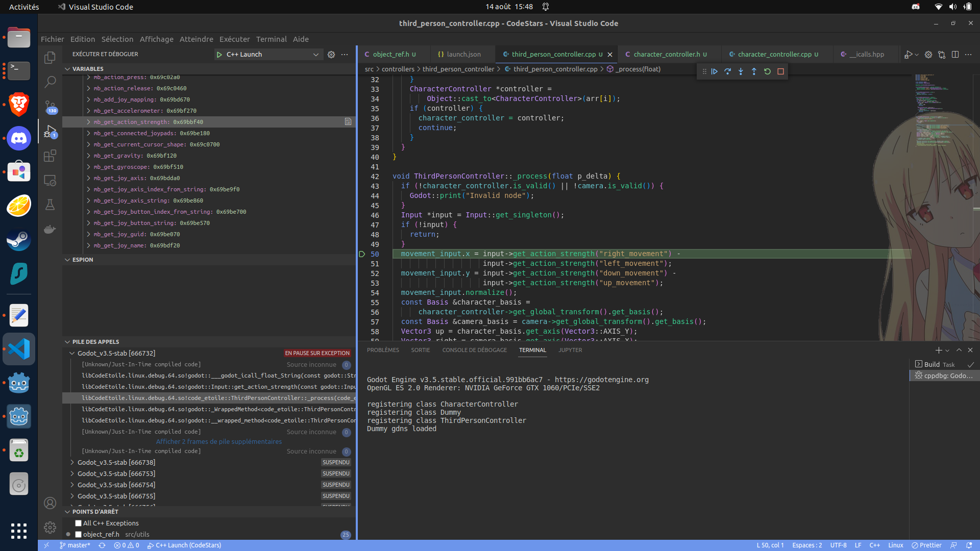Switch to the character_controller.h tab
Viewport: 980px width, 551px height.
point(666,54)
